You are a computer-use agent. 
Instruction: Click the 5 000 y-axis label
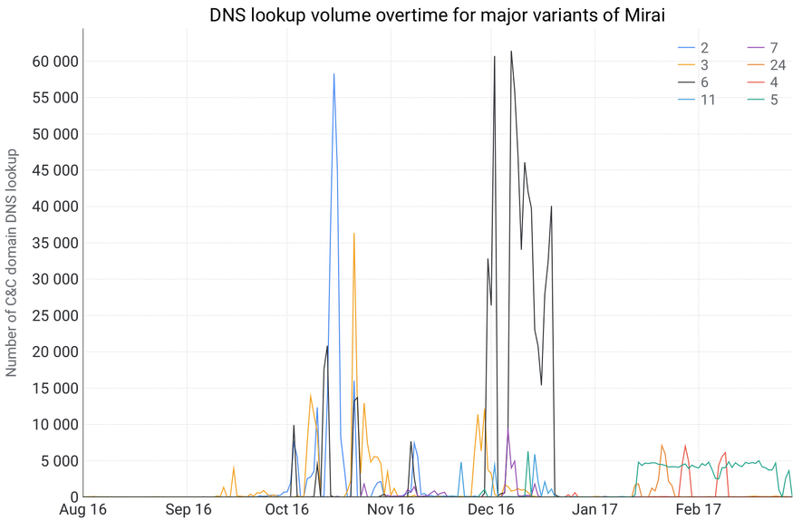(59, 461)
